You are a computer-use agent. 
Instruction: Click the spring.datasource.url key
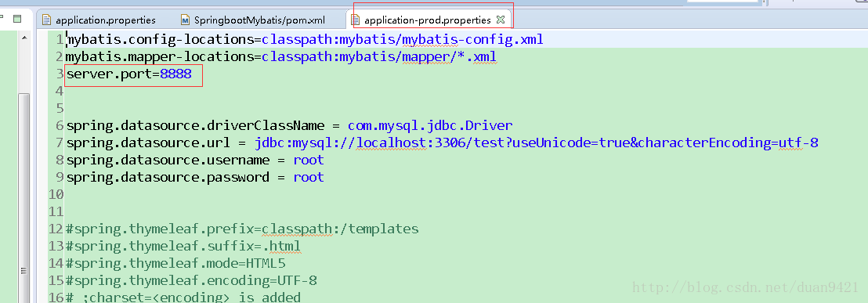click(148, 142)
